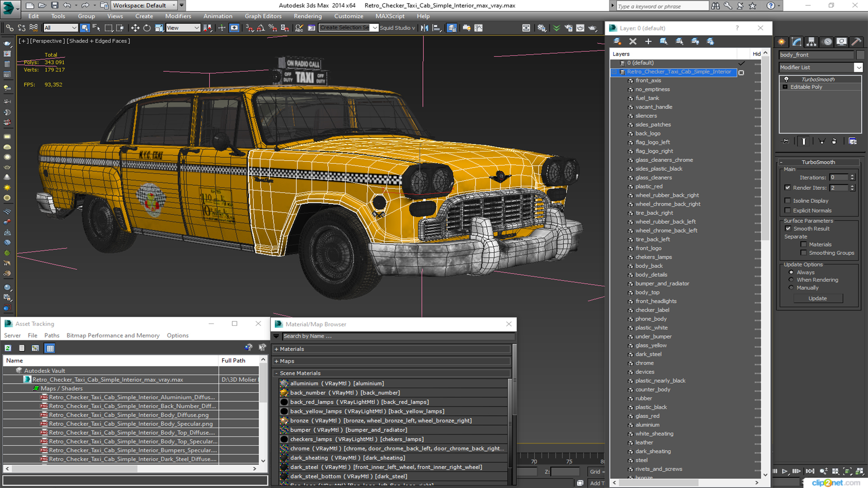868x488 pixels.
Task: Enable Explicit Normals checkbox
Action: 788,211
